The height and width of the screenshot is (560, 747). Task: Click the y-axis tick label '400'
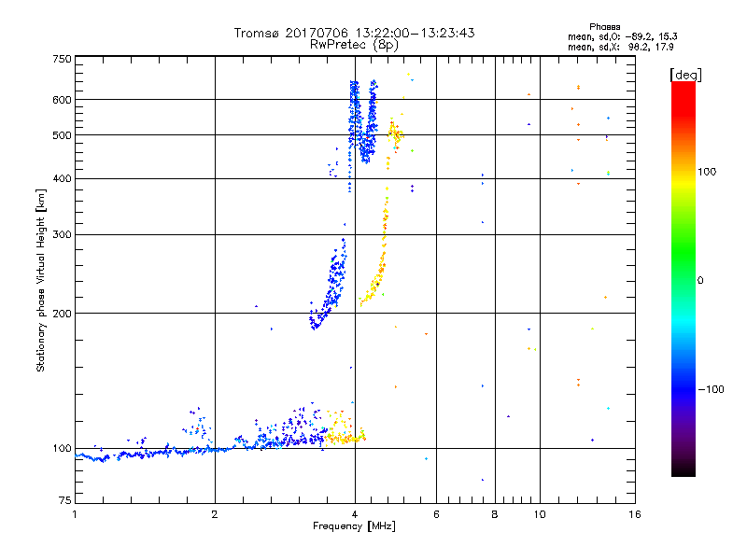point(62,178)
